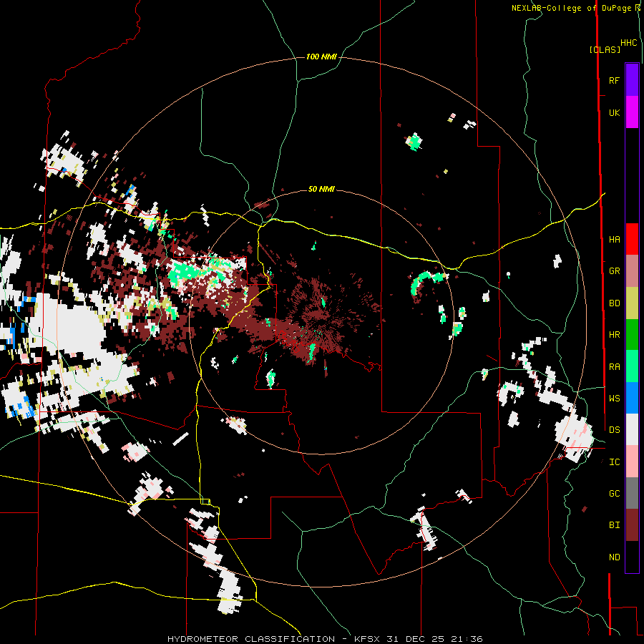Click the magenta UK legend color swatch
This screenshot has width=644, height=644.
[x=632, y=112]
